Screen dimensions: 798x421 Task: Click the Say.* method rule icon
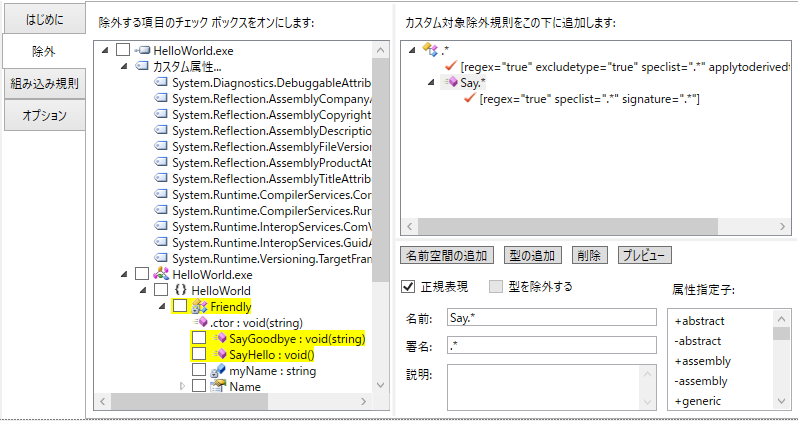click(x=450, y=81)
